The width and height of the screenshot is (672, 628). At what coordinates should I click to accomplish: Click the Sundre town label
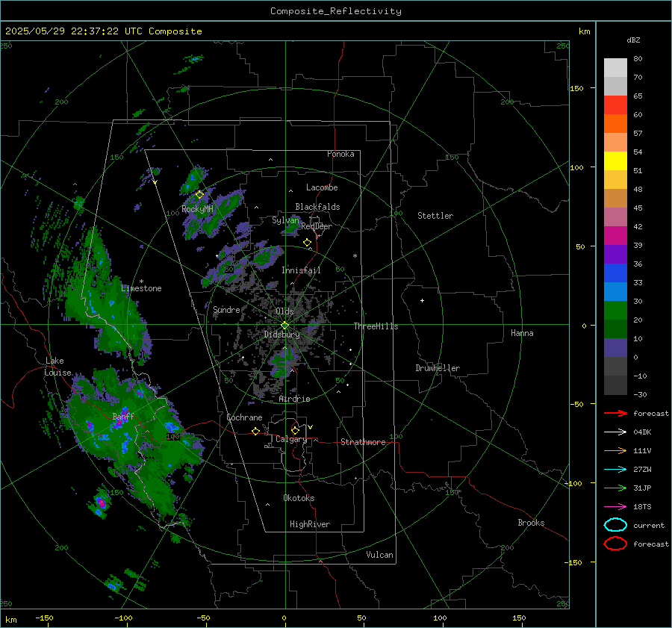[226, 310]
